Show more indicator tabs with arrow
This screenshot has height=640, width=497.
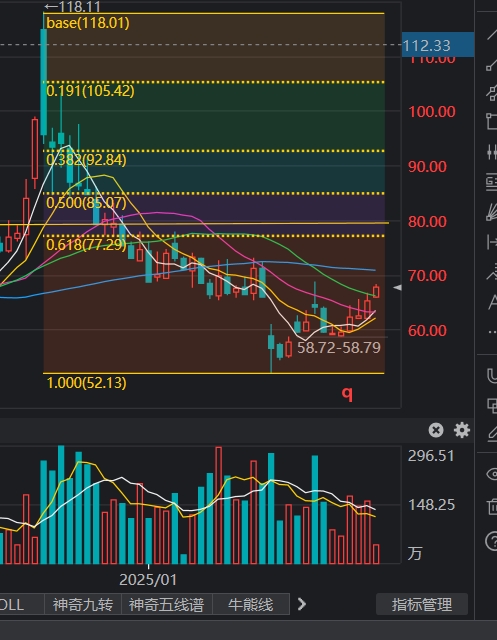(x=302, y=604)
